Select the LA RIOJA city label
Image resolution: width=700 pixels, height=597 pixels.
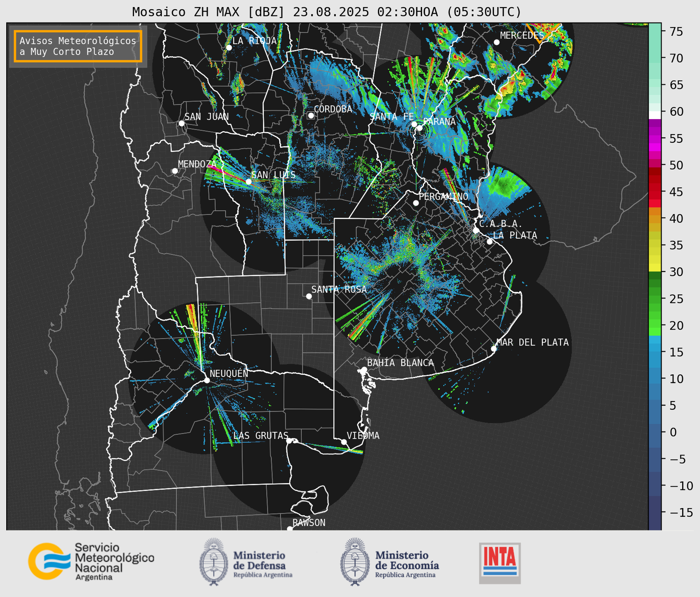[x=254, y=41]
